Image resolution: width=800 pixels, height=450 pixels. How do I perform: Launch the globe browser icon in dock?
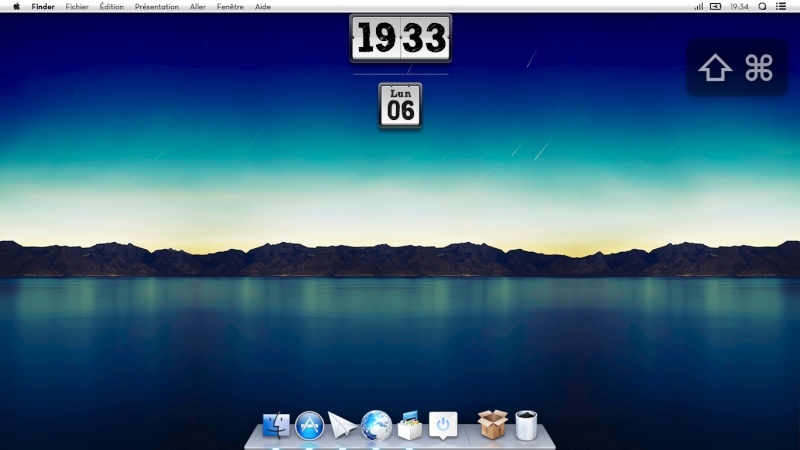[376, 426]
